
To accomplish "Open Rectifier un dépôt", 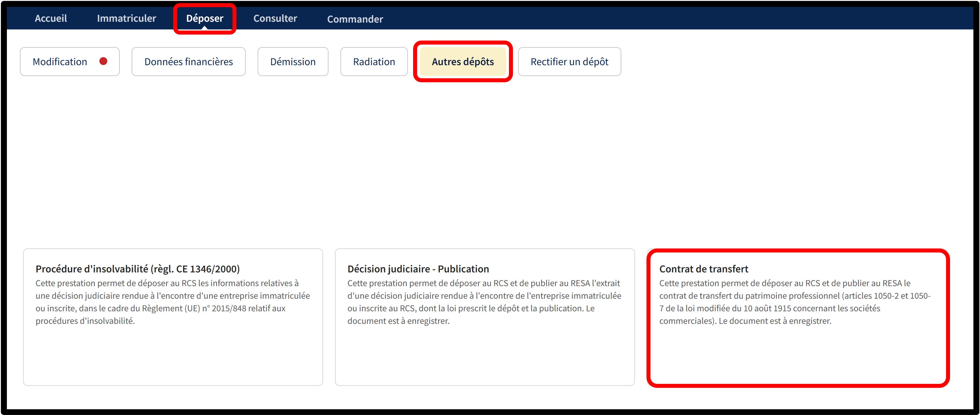I will tap(569, 62).
